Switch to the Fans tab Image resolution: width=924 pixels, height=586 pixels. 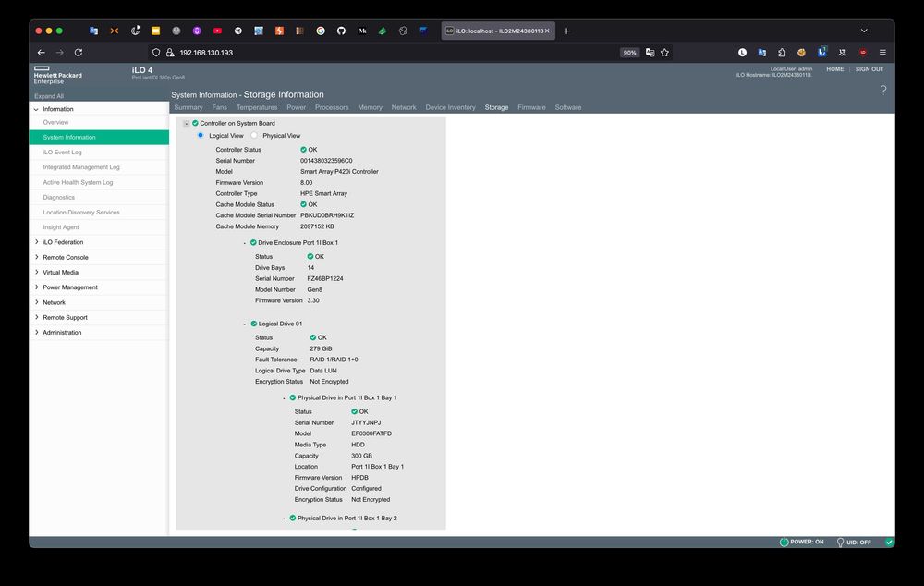point(219,107)
